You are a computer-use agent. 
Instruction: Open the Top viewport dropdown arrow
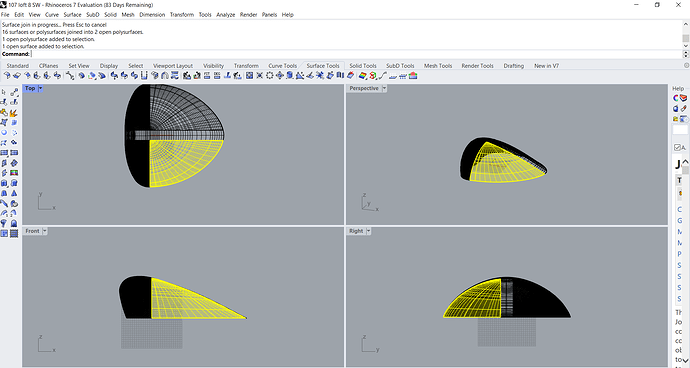point(40,88)
